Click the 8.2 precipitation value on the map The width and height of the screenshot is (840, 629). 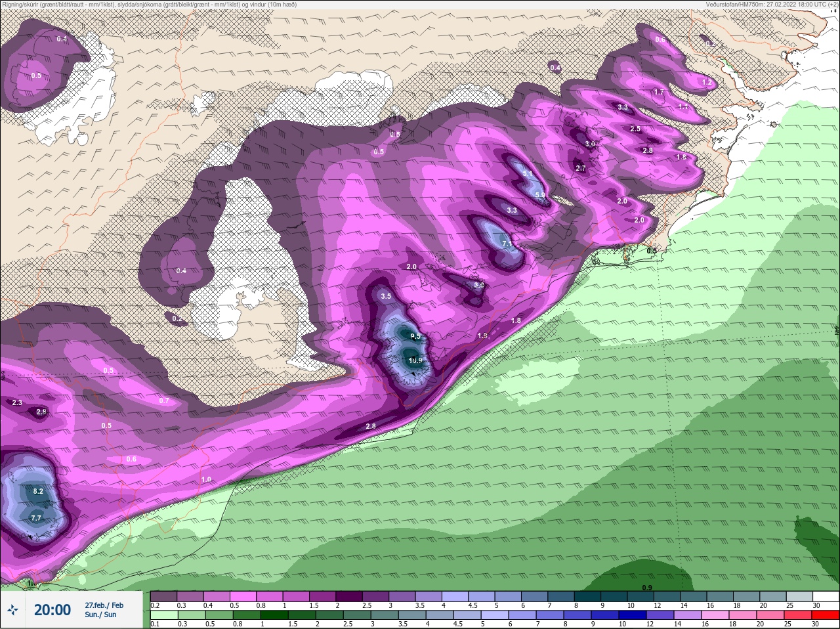point(38,491)
